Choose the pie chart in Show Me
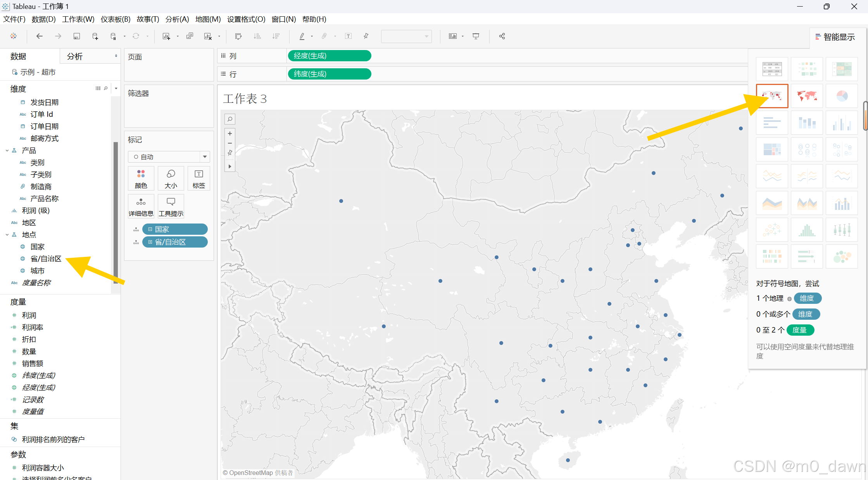The height and width of the screenshot is (480, 868). click(841, 95)
